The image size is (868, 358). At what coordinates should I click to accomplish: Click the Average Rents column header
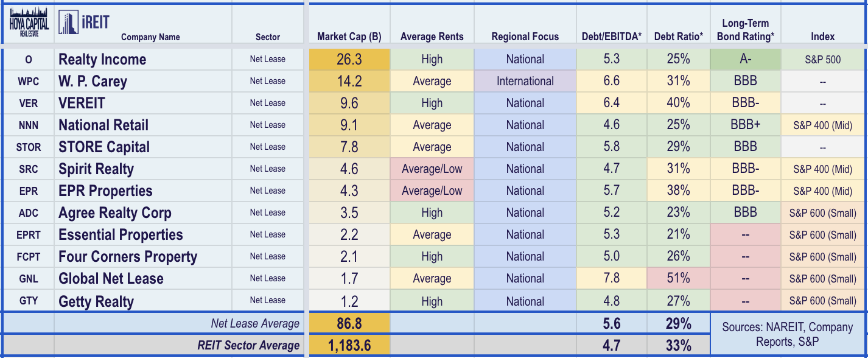click(x=432, y=37)
